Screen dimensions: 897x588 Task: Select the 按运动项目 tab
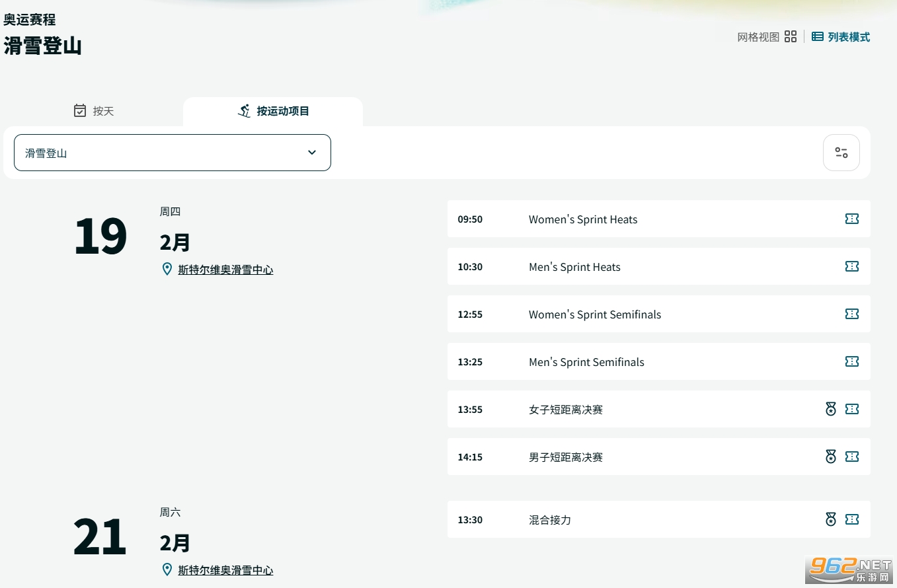[x=273, y=111]
